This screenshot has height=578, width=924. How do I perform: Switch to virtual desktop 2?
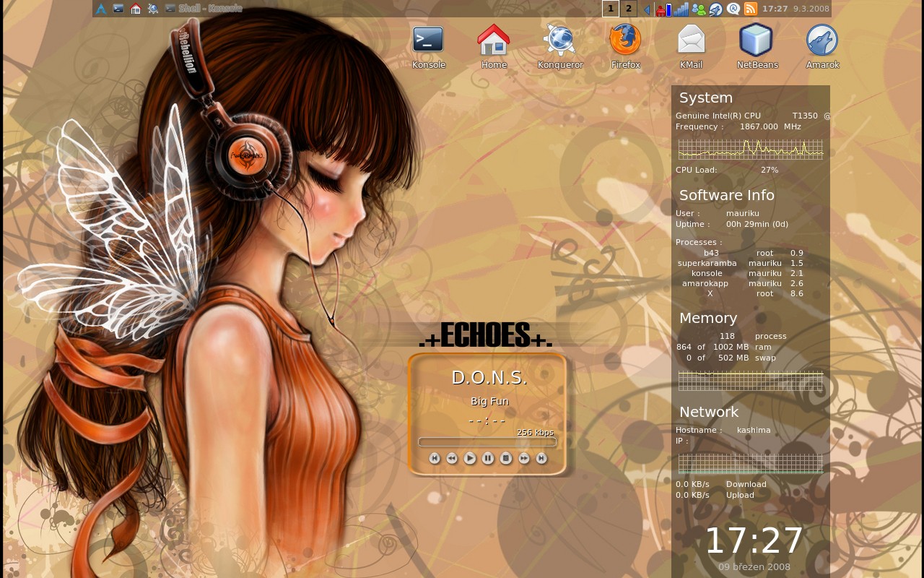pyautogui.click(x=628, y=9)
